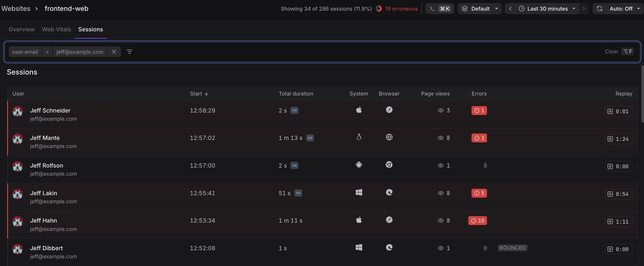Open the Auto: Off refresh dropdown
The image size is (644, 266).
(x=625, y=9)
